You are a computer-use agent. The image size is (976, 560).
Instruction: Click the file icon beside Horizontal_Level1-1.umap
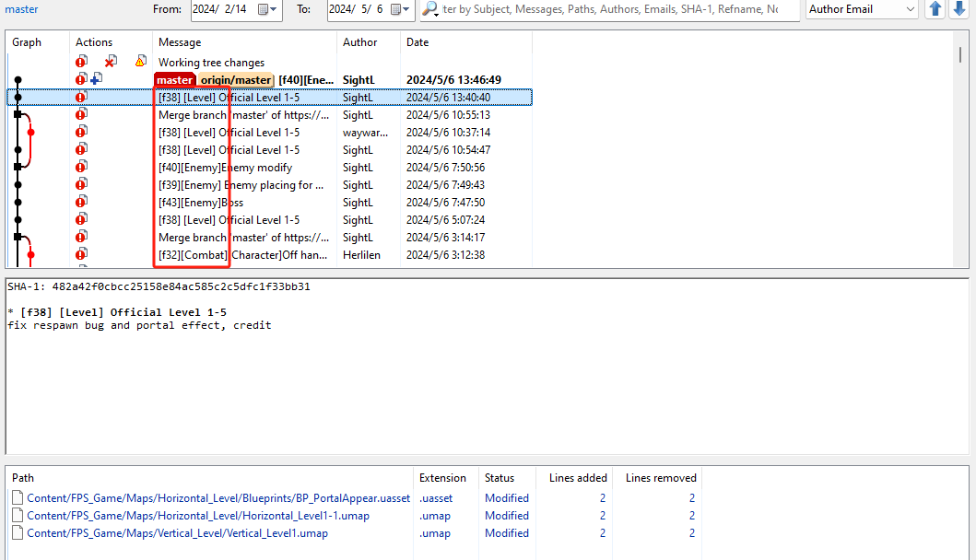[x=18, y=515]
